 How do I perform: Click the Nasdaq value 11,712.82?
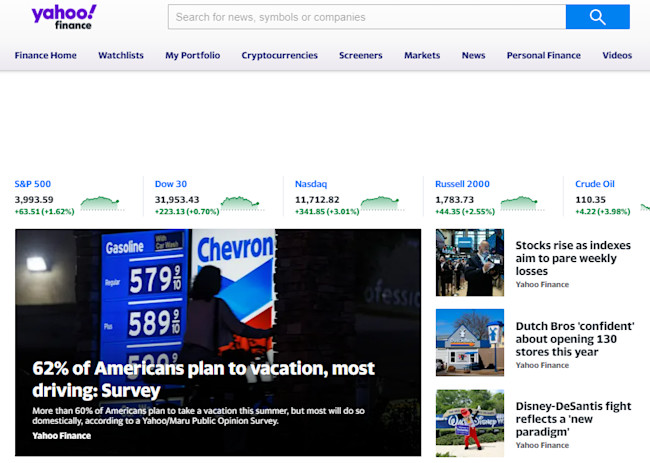pos(317,199)
